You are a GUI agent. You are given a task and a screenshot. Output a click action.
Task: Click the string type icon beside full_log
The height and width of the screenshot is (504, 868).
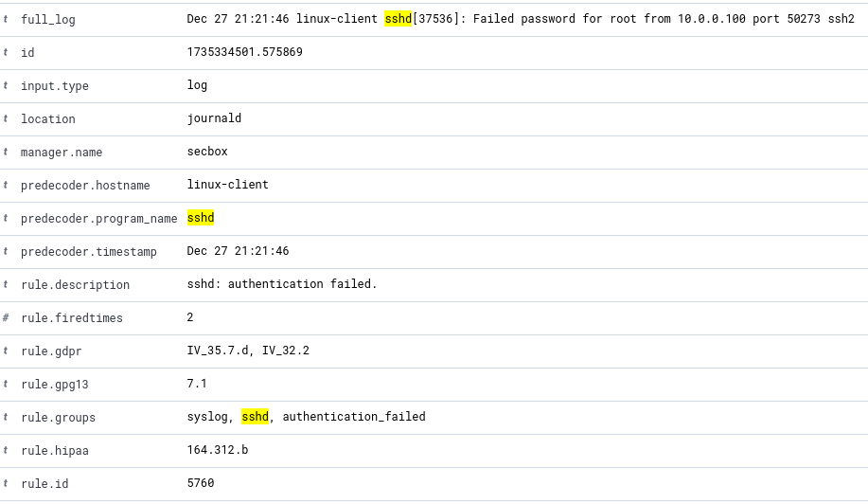tap(6, 20)
